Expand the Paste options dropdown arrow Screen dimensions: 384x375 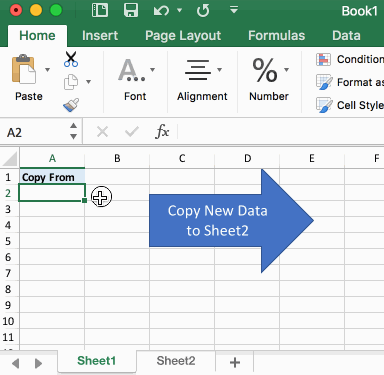[47, 70]
